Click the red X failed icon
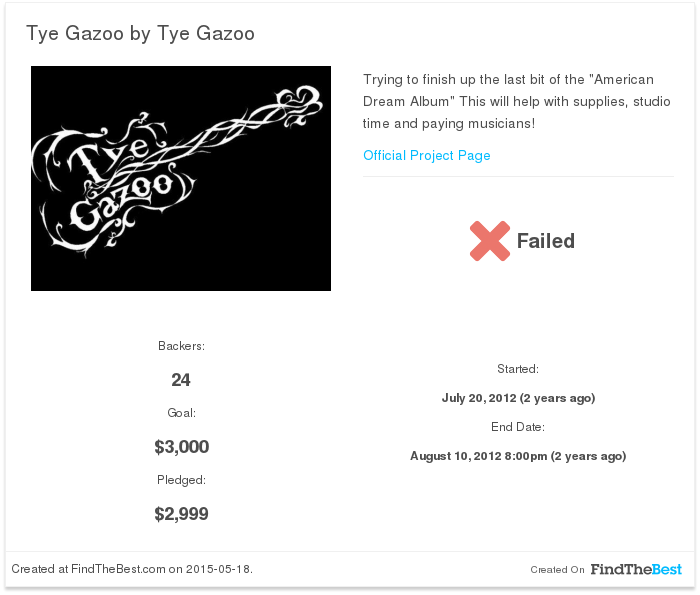This screenshot has width=700, height=595. (x=490, y=241)
